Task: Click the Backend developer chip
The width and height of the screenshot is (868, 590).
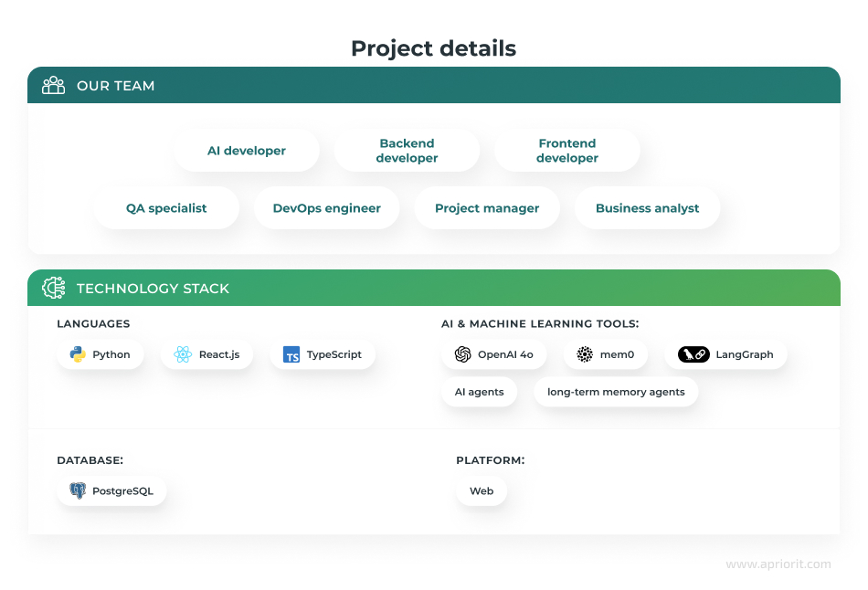Action: 407,150
